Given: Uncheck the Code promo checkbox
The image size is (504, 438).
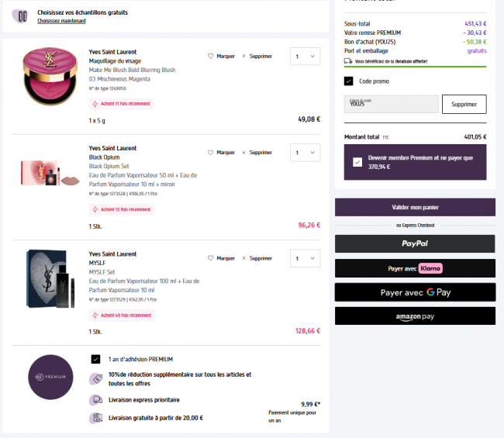Looking at the screenshot, I should (349, 81).
